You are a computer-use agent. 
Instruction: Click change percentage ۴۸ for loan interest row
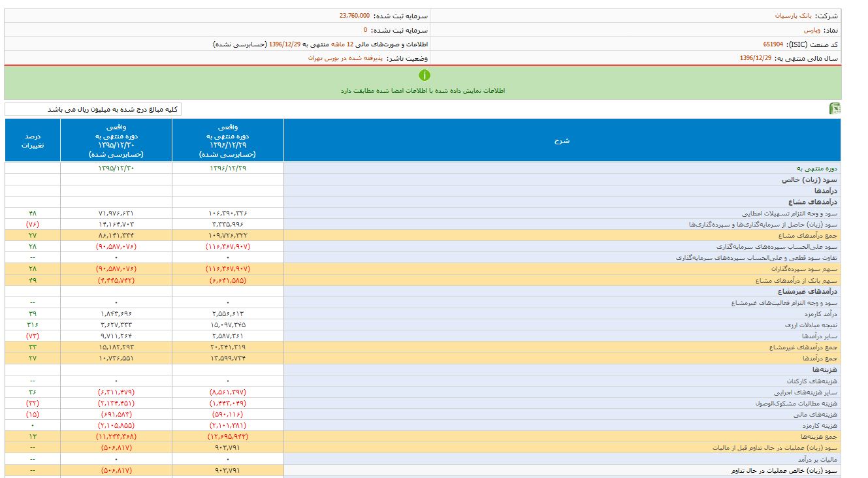coord(33,214)
